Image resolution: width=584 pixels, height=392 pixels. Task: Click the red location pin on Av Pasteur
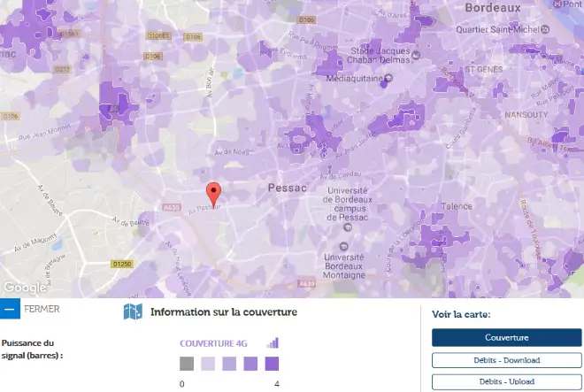(213, 196)
